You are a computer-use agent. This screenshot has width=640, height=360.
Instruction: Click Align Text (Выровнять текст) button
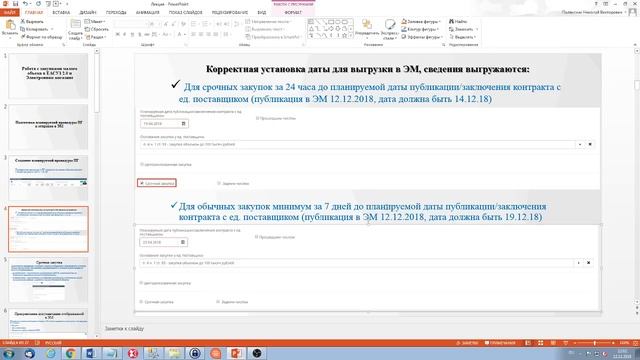tap(265, 29)
